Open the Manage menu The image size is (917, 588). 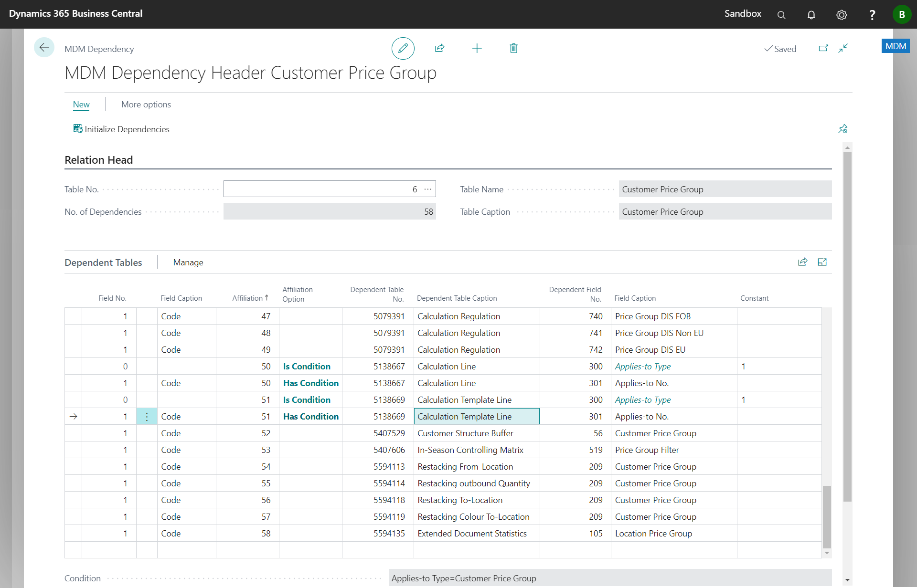coord(188,262)
